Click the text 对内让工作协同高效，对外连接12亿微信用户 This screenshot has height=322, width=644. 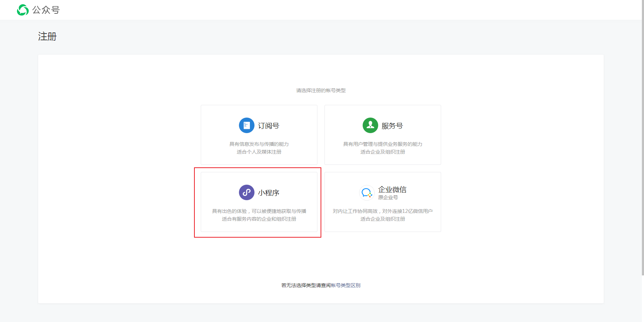383,211
